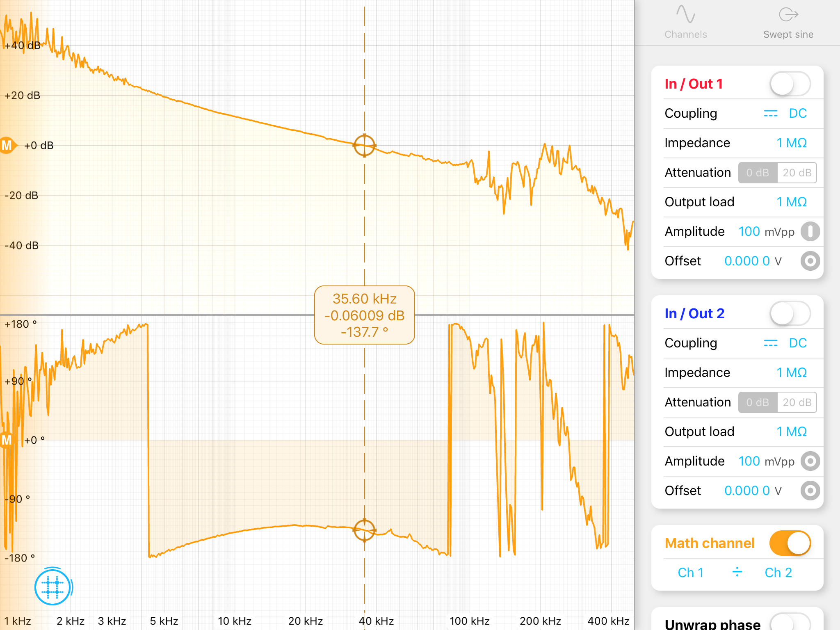Turn off the Math channel switch
The width and height of the screenshot is (840, 630).
[790, 543]
